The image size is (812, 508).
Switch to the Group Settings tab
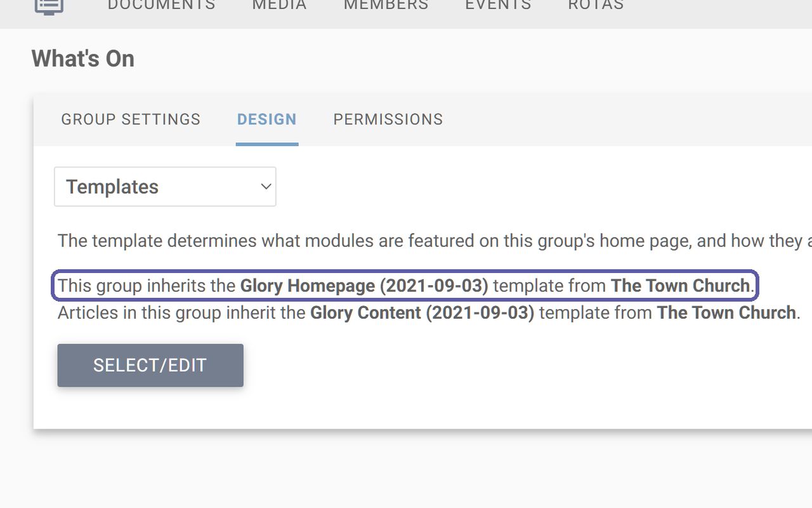pyautogui.click(x=131, y=119)
